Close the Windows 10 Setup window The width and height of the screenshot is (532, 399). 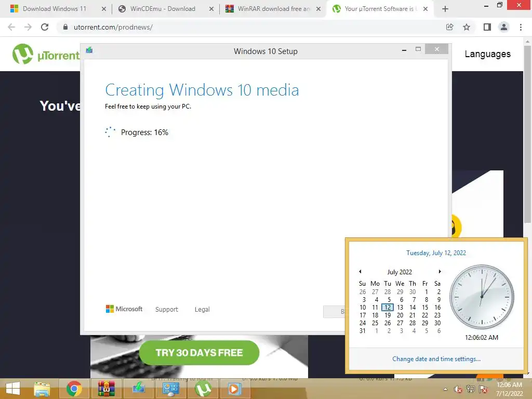point(436,49)
